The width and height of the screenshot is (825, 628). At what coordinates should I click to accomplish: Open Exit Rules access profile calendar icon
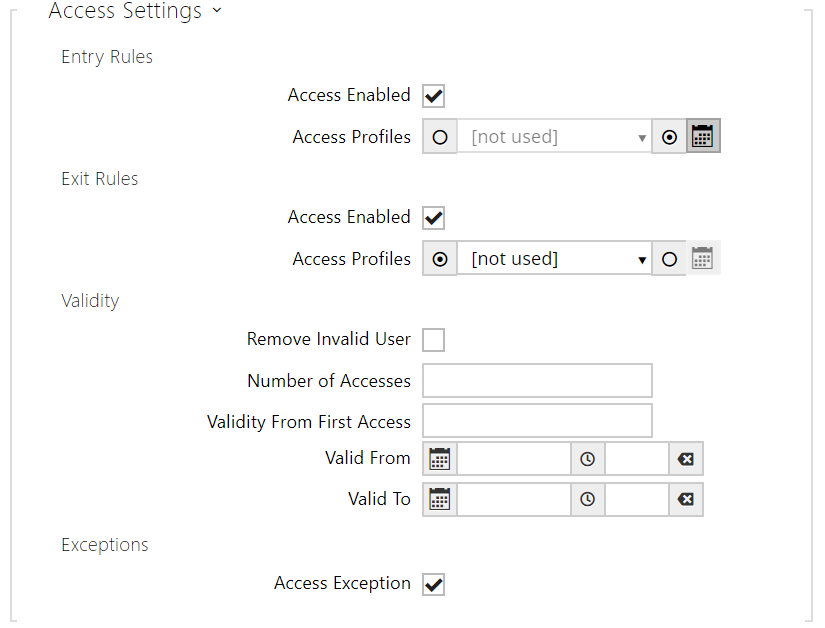coord(703,259)
